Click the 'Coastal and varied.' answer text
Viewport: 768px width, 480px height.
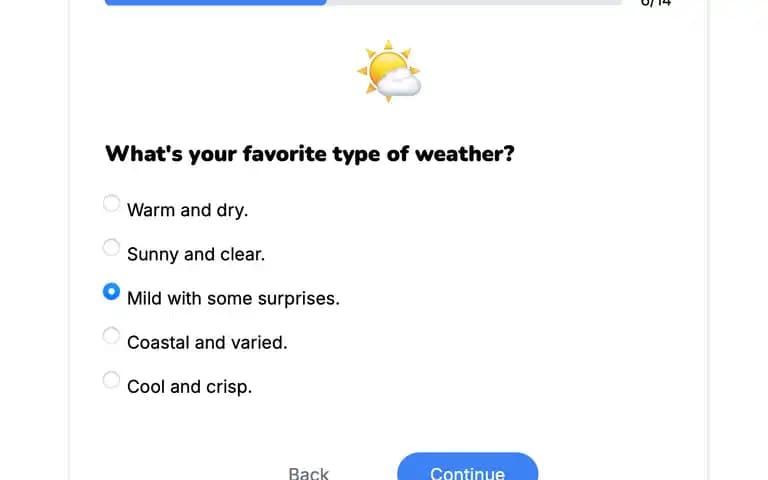207,342
